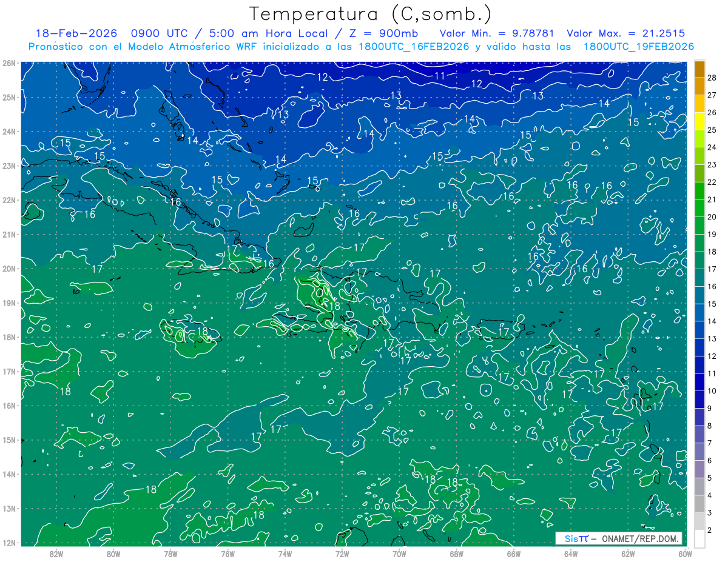Click the colorbar tick label '19'
Viewport: 728px width, 562px height.
(712, 234)
